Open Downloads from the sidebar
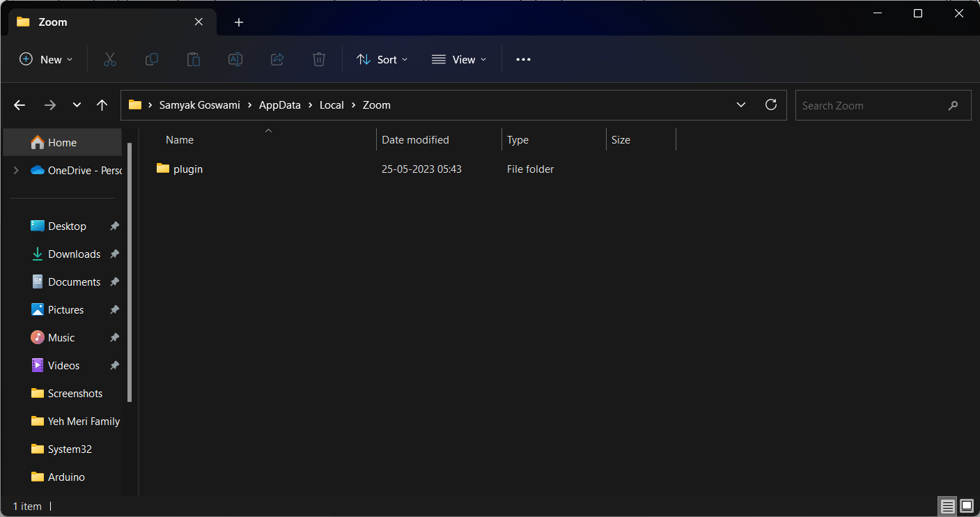Screen dimensions: 980x517 [74, 254]
